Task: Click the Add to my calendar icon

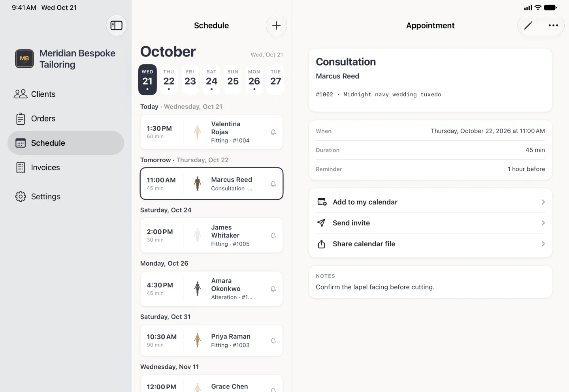Action: click(x=322, y=202)
